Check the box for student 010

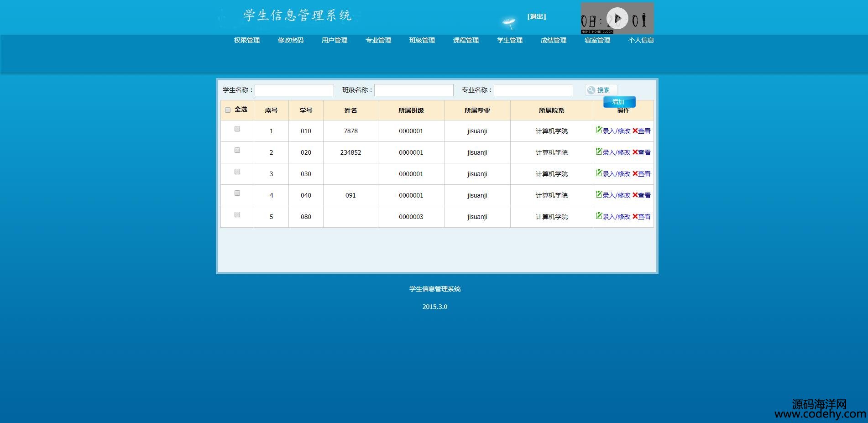click(237, 129)
